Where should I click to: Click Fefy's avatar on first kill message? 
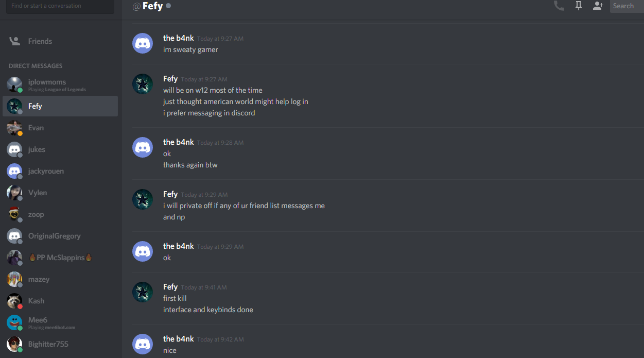tap(143, 292)
